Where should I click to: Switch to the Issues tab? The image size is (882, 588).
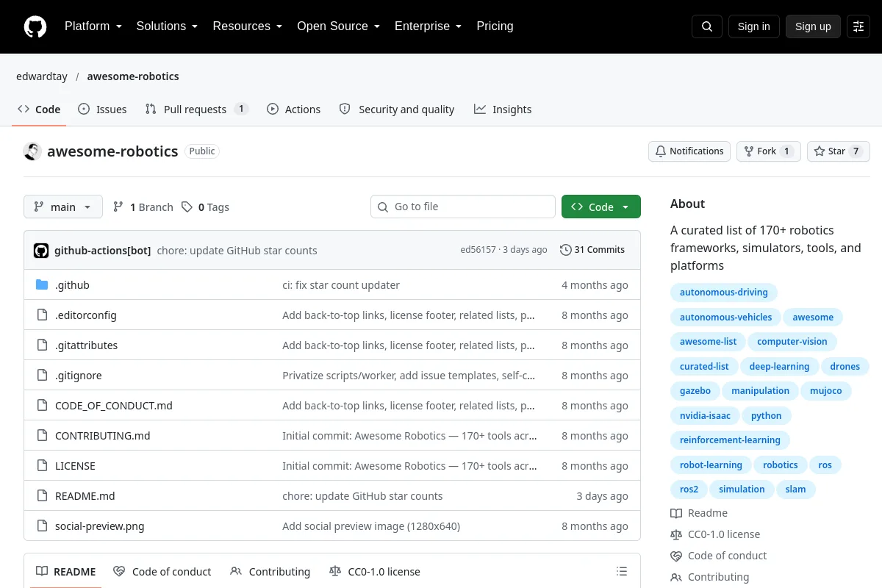tap(102, 110)
